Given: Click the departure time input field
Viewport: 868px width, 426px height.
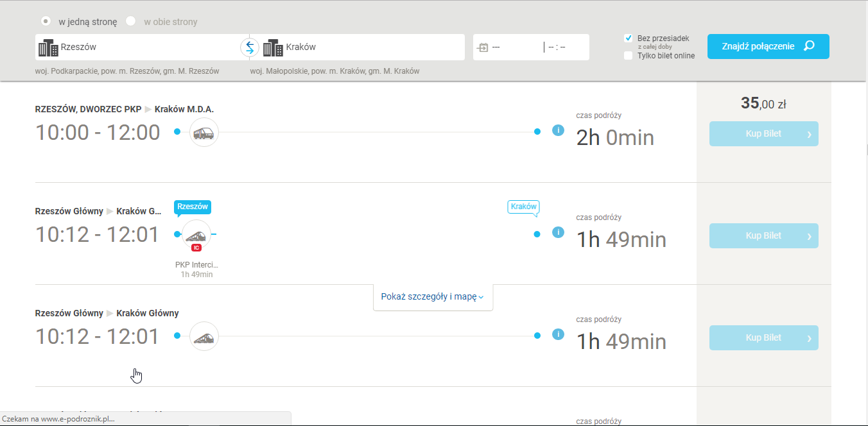Looking at the screenshot, I should (565, 47).
